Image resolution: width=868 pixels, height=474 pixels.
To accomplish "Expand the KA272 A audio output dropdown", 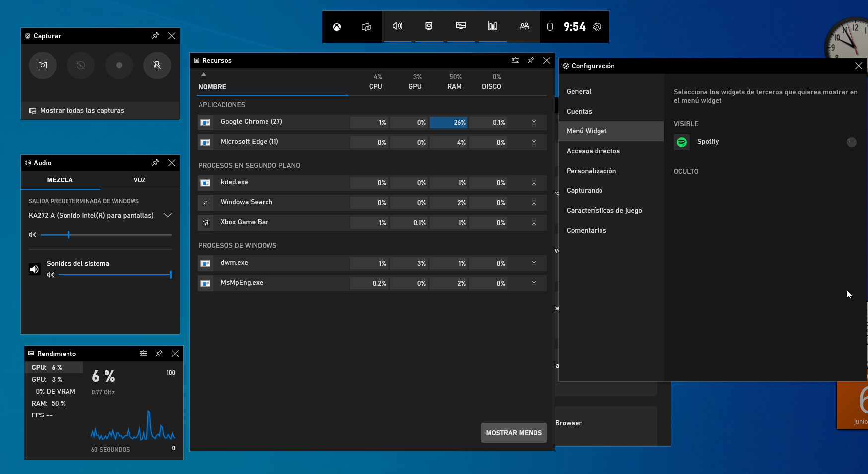I will pyautogui.click(x=168, y=215).
